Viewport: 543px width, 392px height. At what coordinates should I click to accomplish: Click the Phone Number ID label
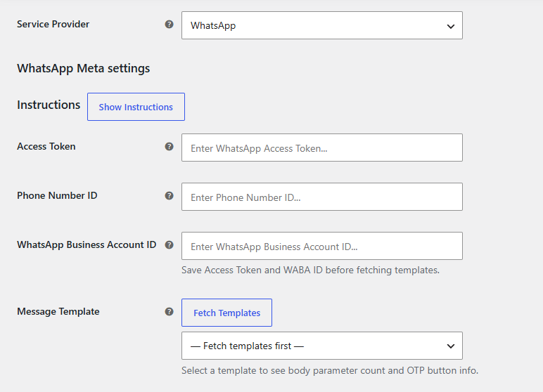point(57,195)
